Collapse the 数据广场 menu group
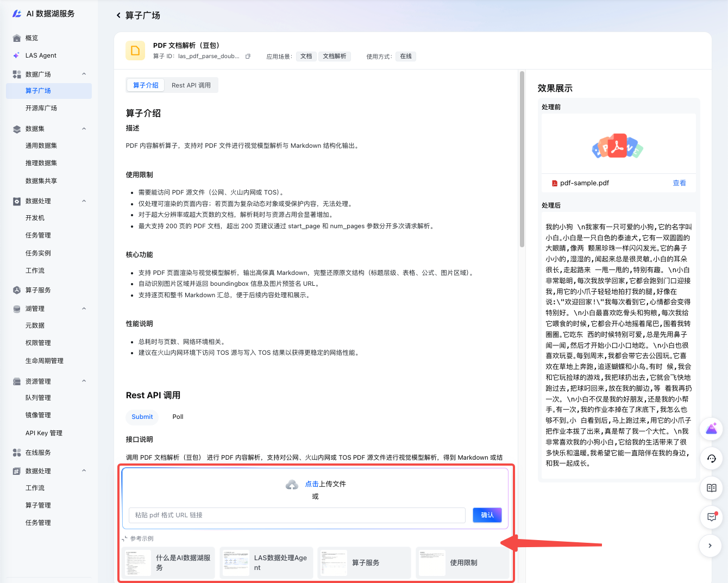This screenshot has height=583, width=728. pyautogui.click(x=84, y=74)
